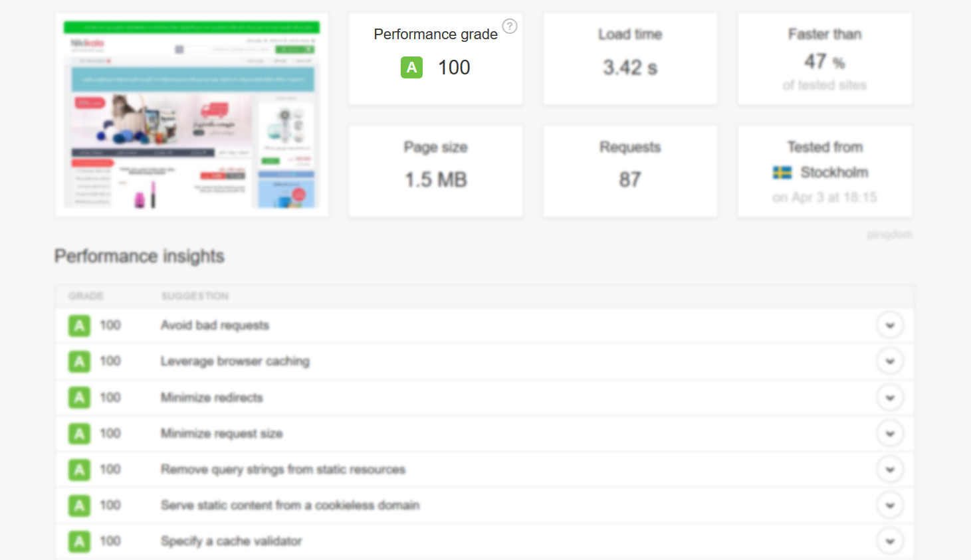
Task: Expand the Leverage browser caching suggestion
Action: [x=890, y=361]
